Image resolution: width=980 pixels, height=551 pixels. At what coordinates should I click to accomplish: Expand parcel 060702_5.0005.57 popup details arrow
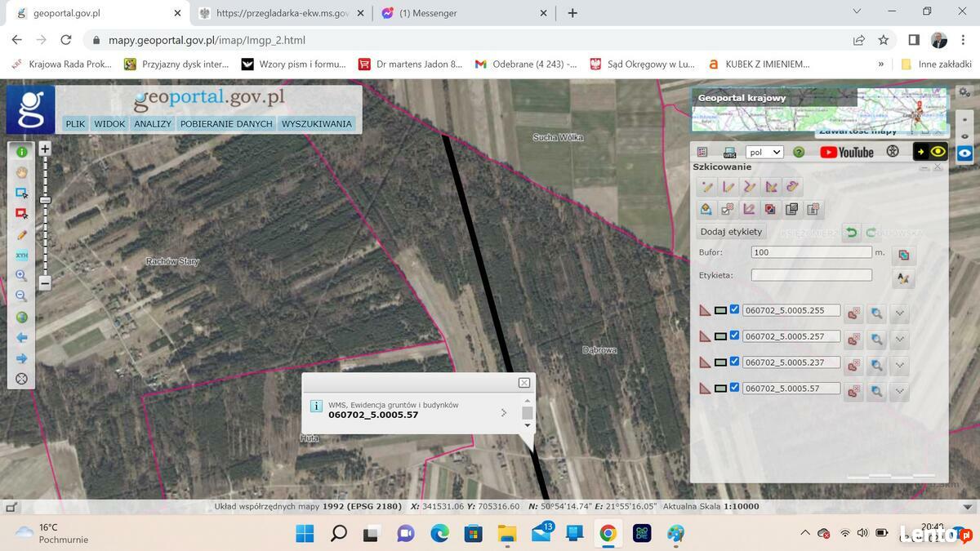503,413
